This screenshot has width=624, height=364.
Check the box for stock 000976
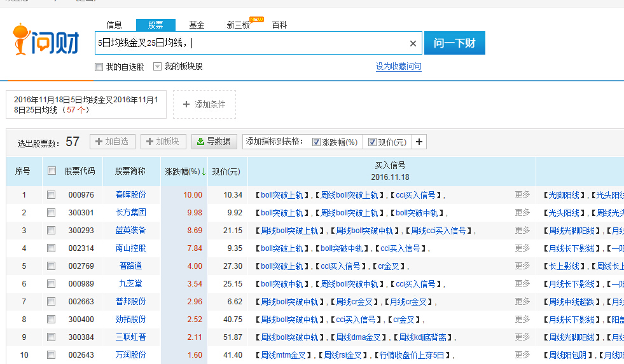pos(51,195)
